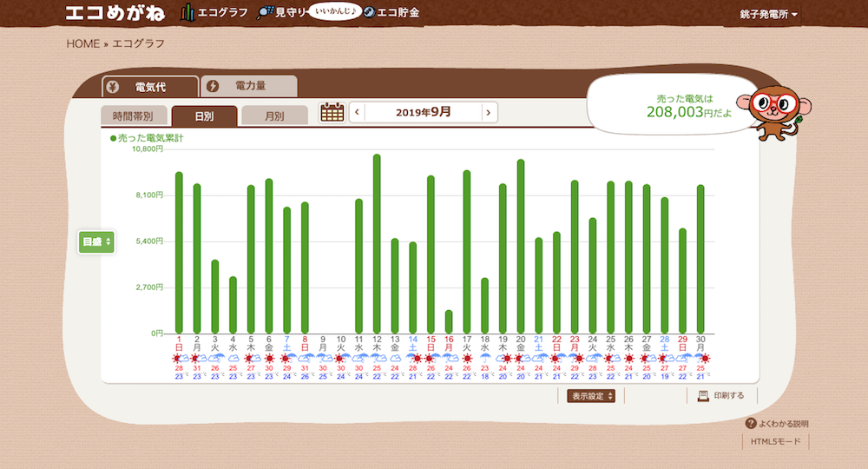Screen dimensions: 868x469
Task: Click the エコグラフ breadcrumb text
Action: point(138,43)
